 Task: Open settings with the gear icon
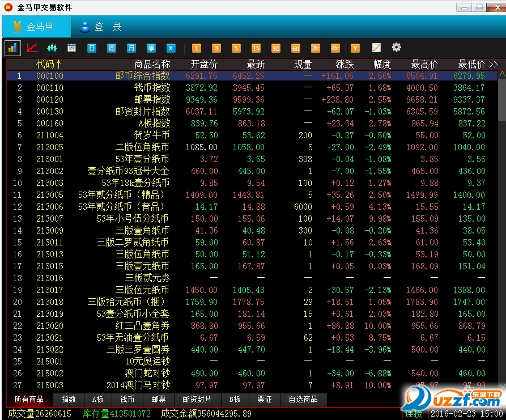click(396, 48)
